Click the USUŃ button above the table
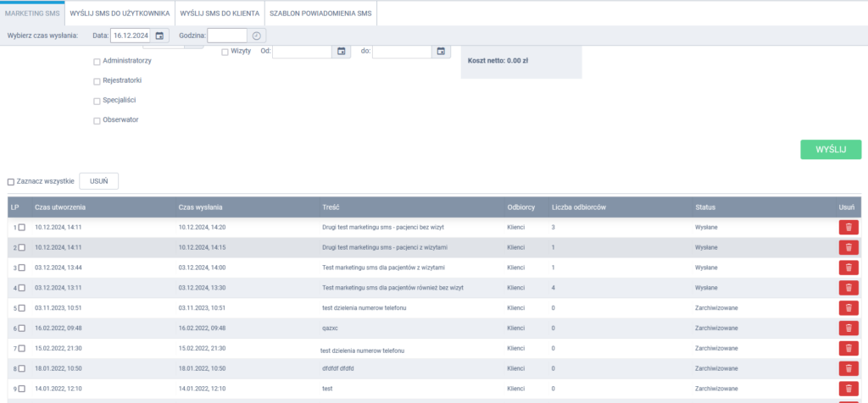Viewport: 868px width, 403px height. [98, 181]
